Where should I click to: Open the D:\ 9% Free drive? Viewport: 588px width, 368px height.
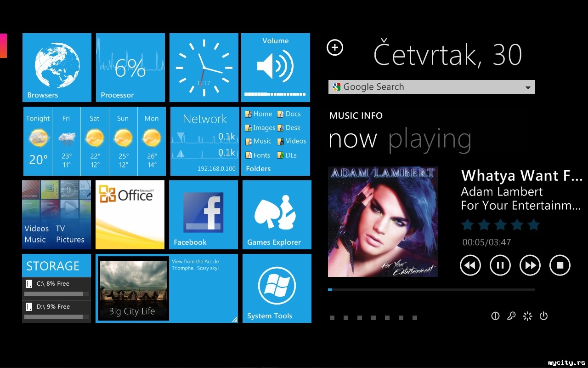tap(57, 311)
